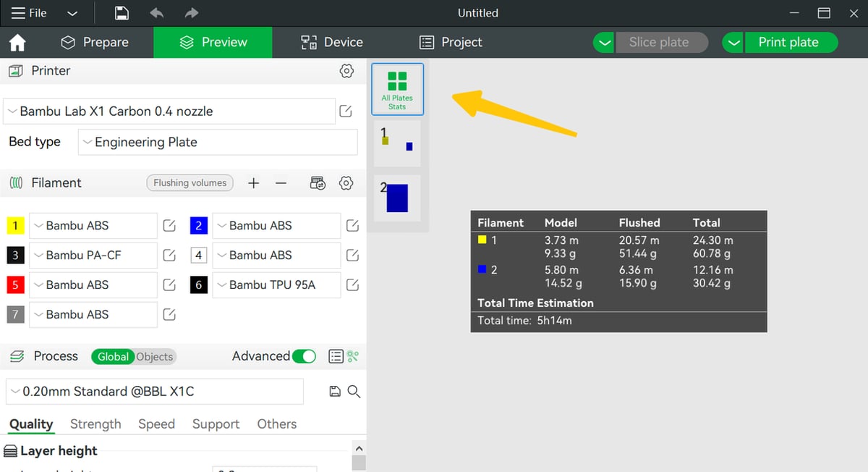This screenshot has width=868, height=472.
Task: Open filament 6 Bambu TPU 95A dropdown
Action: [x=277, y=285]
